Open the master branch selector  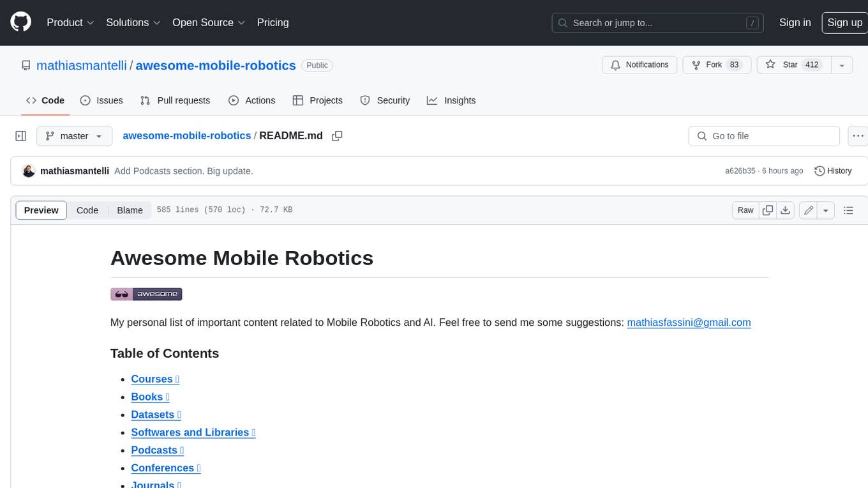tap(74, 136)
